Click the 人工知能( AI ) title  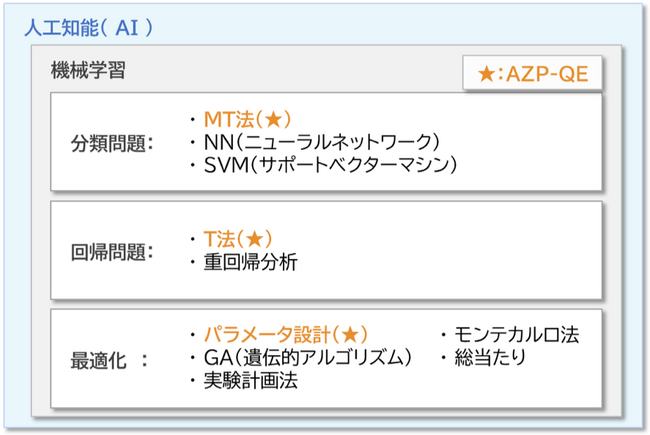coord(88,26)
